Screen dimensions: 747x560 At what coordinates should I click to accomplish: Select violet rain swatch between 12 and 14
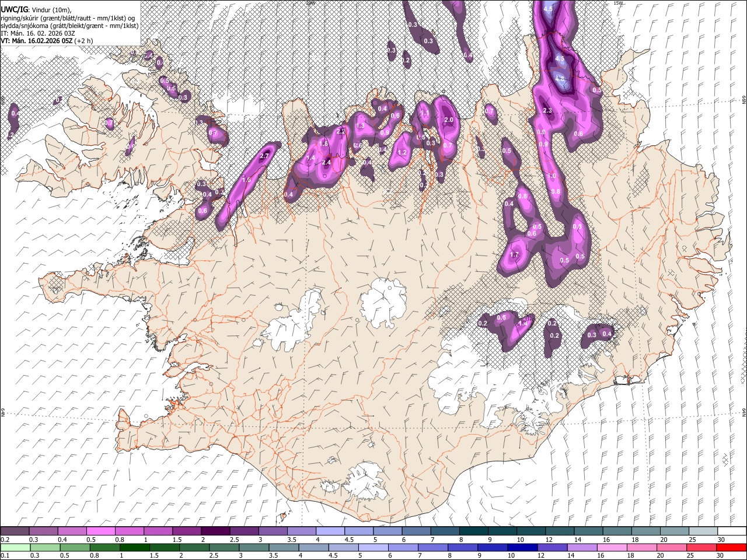click(x=551, y=547)
